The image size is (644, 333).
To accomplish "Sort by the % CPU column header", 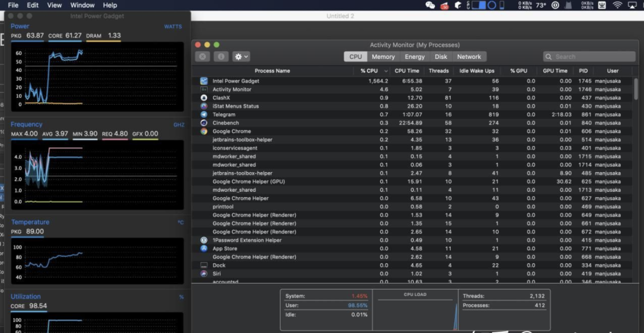I will tap(371, 71).
